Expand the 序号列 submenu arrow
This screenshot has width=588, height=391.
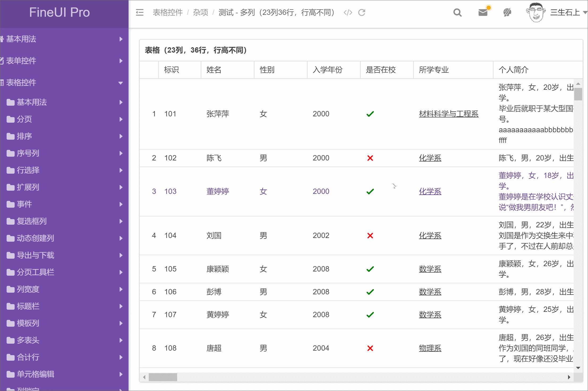pos(121,153)
